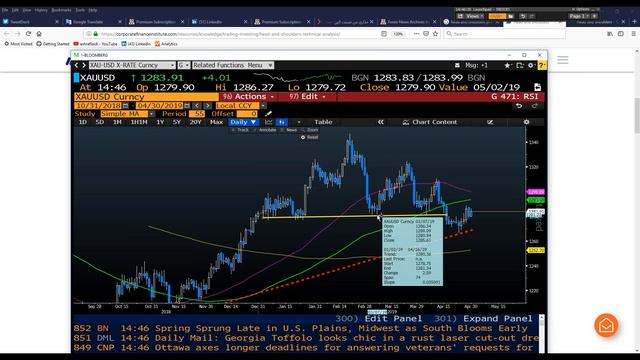The width and height of the screenshot is (640, 360).
Task: Click the Firefox home icon
Action: point(39,33)
